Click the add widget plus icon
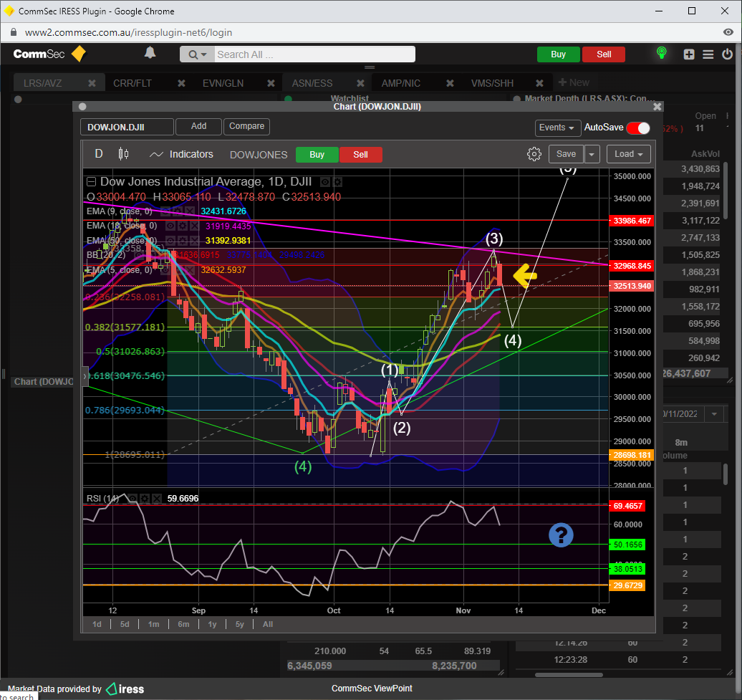This screenshot has height=700, width=742. [689, 54]
